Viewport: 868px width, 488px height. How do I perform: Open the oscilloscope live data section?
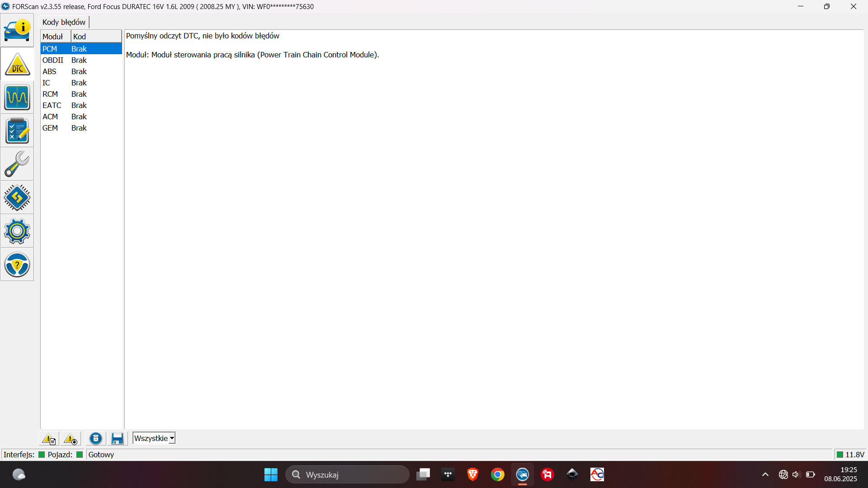click(17, 98)
